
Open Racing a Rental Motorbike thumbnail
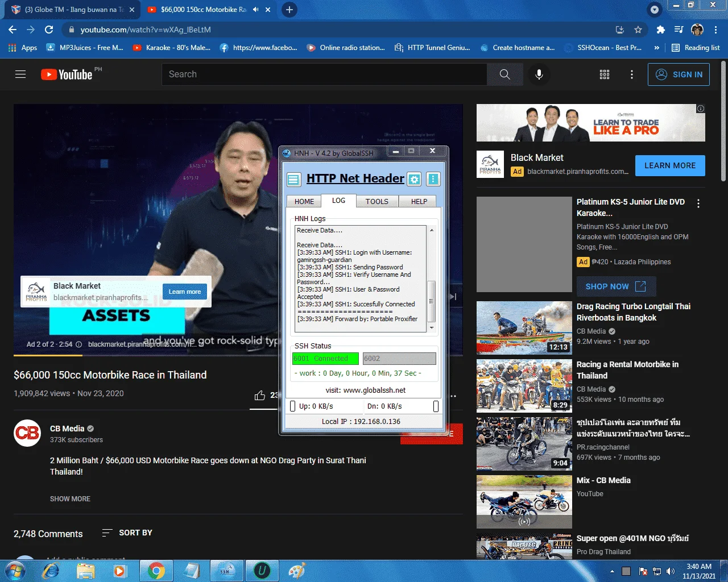(x=524, y=386)
